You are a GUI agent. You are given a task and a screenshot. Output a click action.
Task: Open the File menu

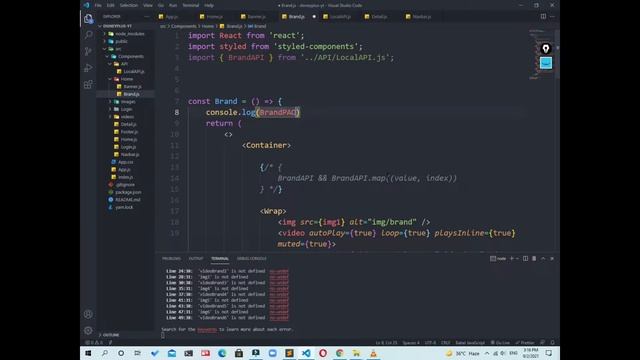pyautogui.click(x=98, y=5)
